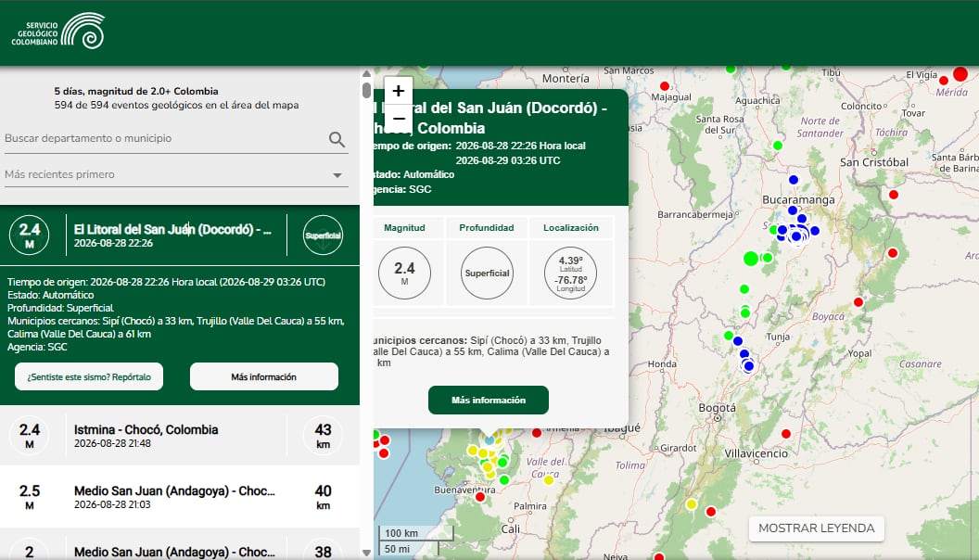This screenshot has height=560, width=979.
Task: Click the sidebar scrollbar up arrow
Action: [x=366, y=73]
